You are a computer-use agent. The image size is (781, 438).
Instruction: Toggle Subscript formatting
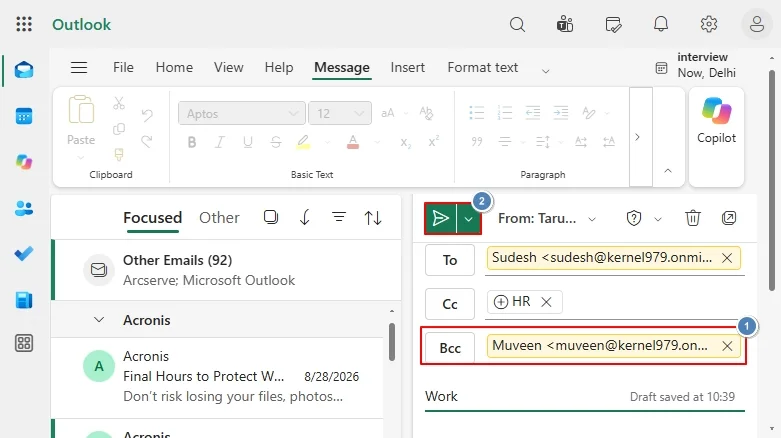(405, 143)
